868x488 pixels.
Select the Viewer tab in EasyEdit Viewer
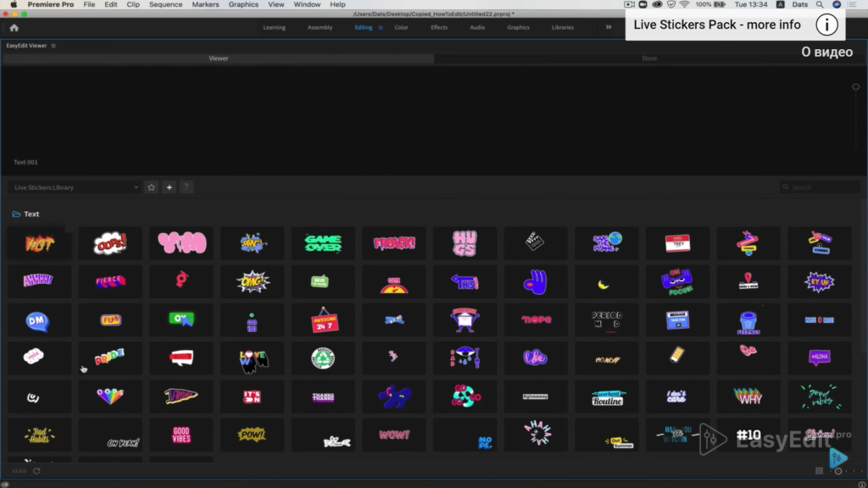coord(219,58)
